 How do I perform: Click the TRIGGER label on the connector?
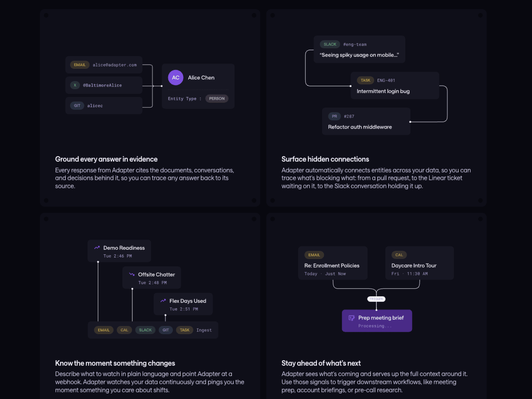pos(376,299)
